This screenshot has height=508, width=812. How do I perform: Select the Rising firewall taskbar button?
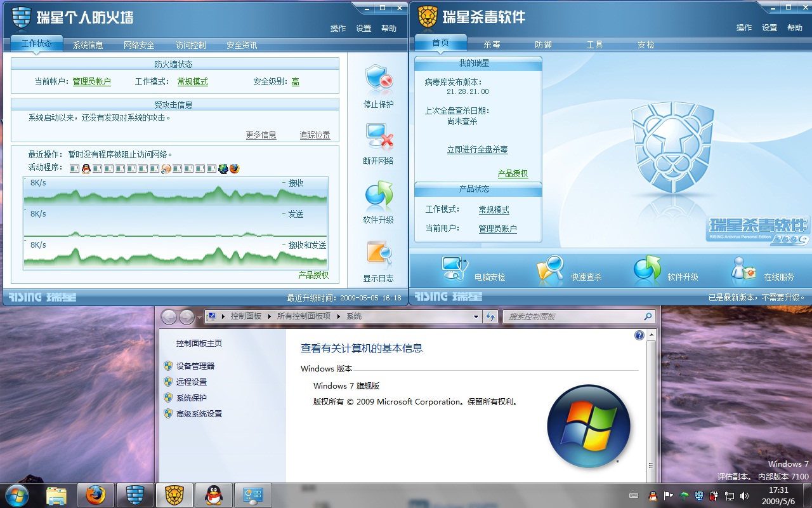135,495
